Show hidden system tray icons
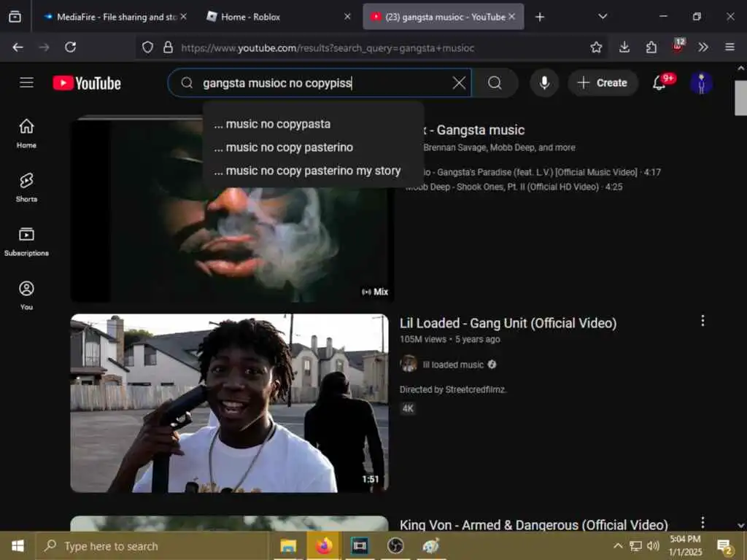Screen dimensions: 747x560 click(x=618, y=545)
